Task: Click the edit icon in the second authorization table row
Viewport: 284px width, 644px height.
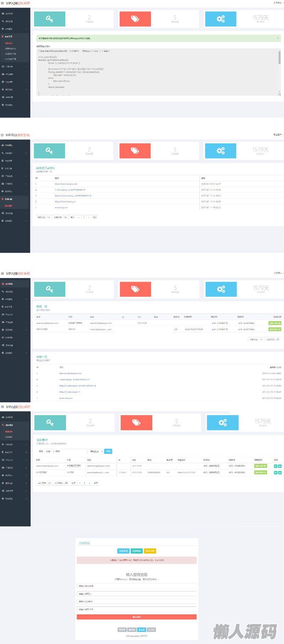Action: (276, 473)
